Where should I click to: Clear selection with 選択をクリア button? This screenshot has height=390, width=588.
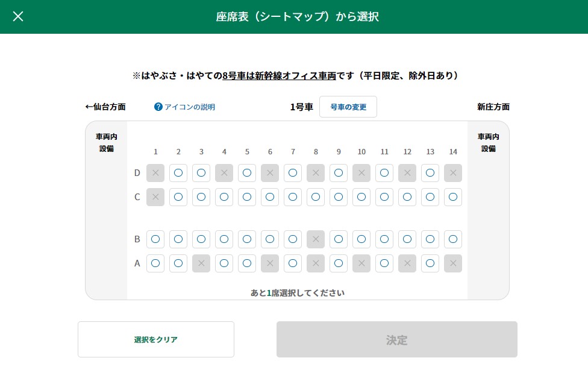156,339
